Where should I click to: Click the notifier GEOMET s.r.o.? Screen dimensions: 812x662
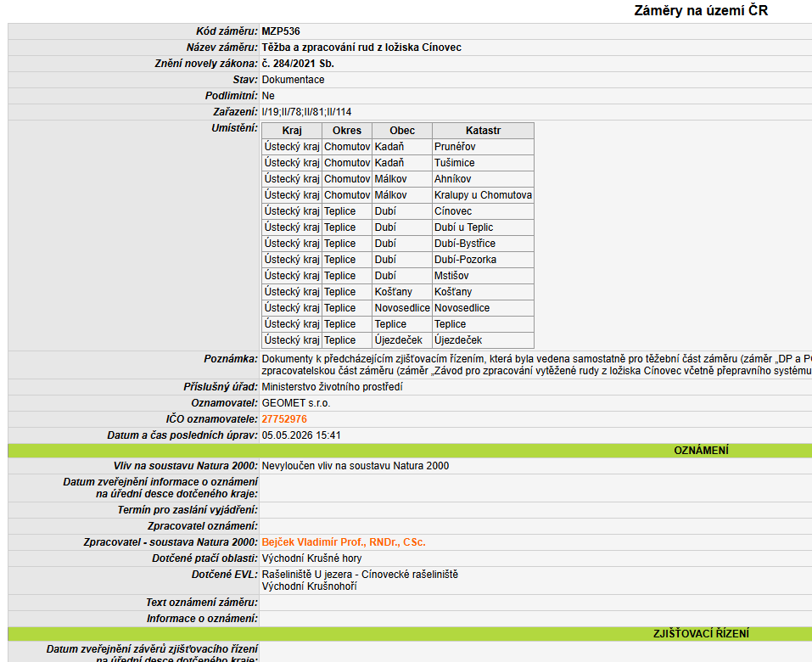tap(295, 402)
